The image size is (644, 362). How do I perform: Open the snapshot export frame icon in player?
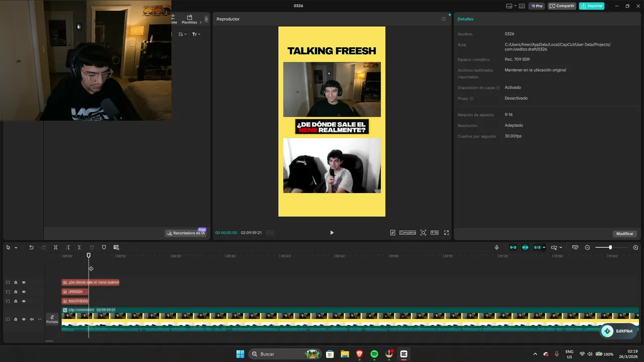coord(393,233)
